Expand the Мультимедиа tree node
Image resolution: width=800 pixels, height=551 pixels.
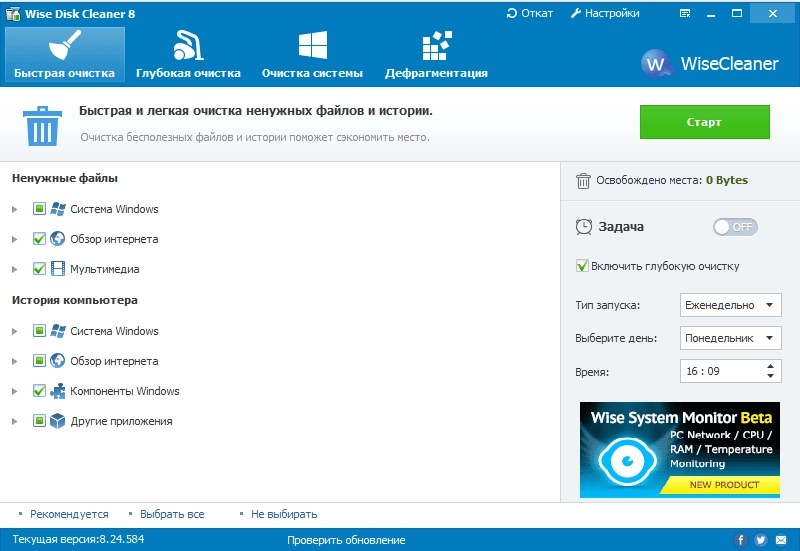point(15,269)
